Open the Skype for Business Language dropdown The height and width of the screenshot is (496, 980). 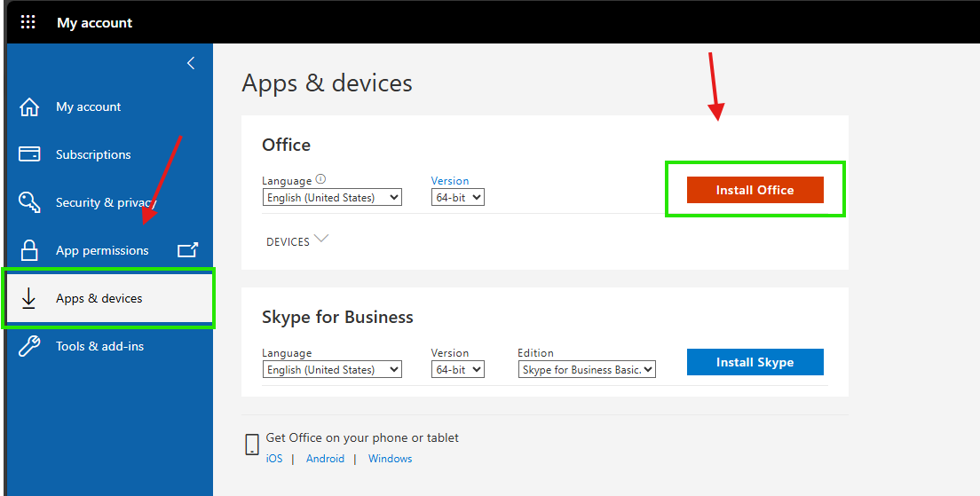tap(332, 370)
